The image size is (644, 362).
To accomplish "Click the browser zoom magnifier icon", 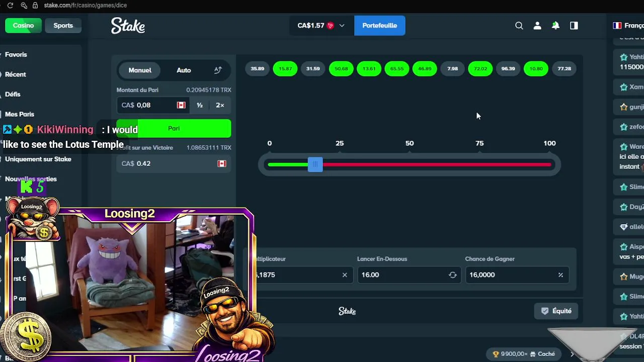I will pyautogui.click(x=24, y=5).
